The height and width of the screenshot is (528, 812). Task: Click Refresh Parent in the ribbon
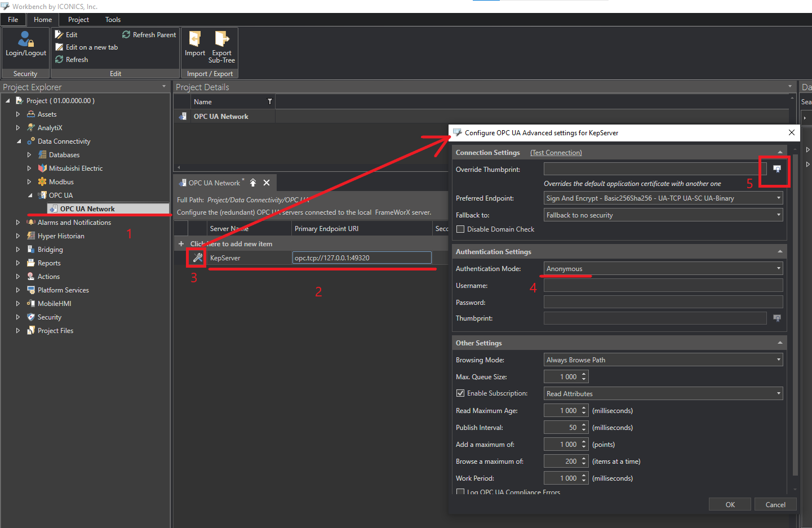[149, 35]
